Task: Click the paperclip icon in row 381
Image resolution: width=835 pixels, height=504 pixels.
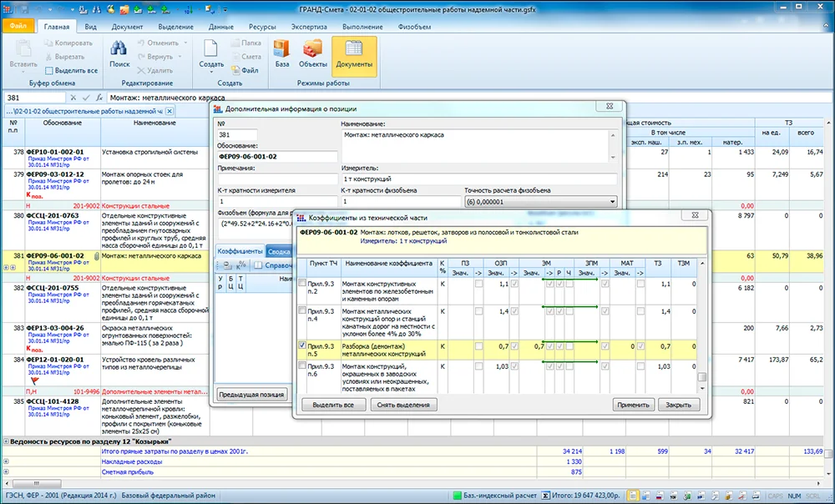Action: 96,256
